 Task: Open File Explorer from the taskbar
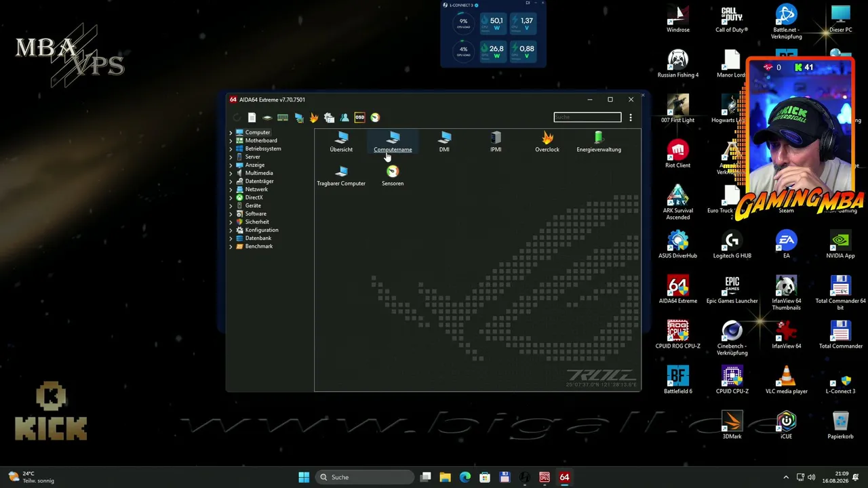pos(446,477)
